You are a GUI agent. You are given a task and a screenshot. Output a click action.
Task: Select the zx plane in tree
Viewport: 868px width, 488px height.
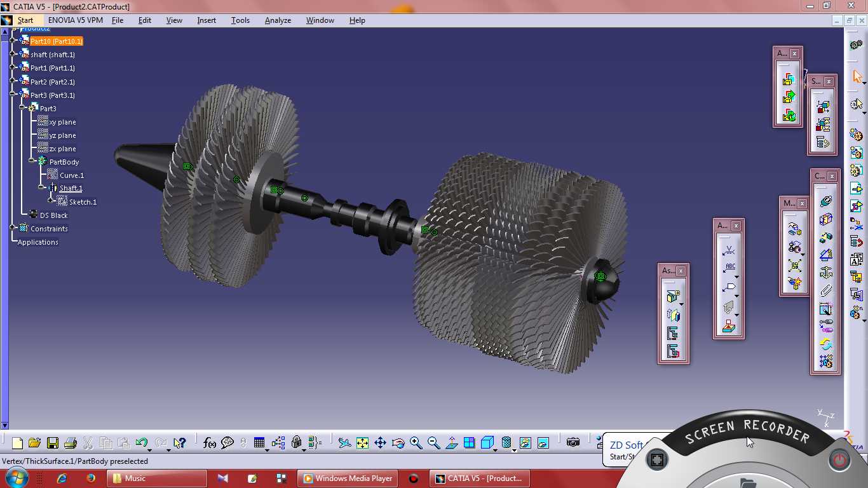(x=62, y=149)
